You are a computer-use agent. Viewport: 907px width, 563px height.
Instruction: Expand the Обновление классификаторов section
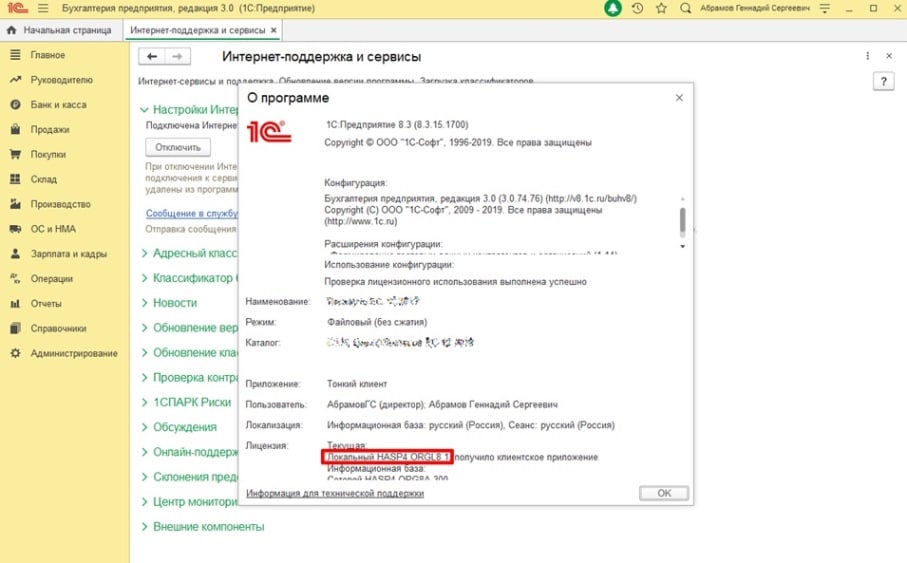[145, 352]
